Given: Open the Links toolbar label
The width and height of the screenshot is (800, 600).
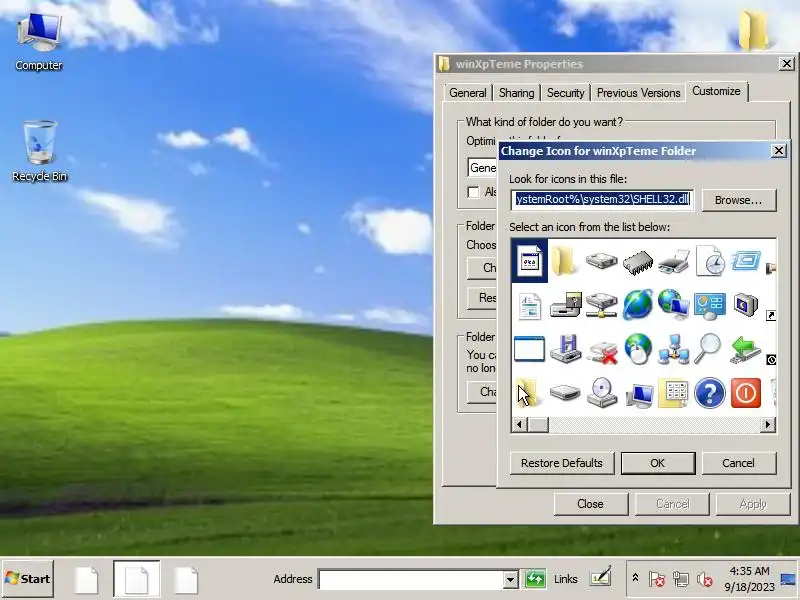Looking at the screenshot, I should pyautogui.click(x=566, y=579).
